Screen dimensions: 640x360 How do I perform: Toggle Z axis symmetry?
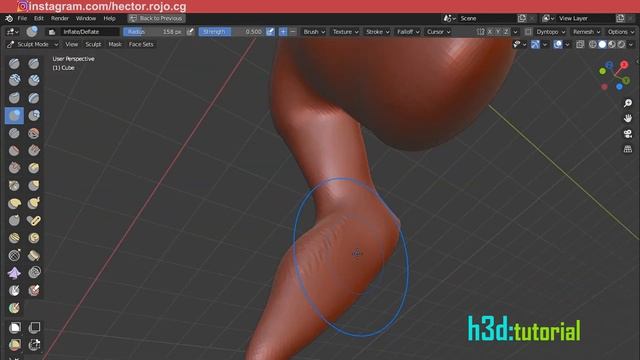tap(506, 31)
